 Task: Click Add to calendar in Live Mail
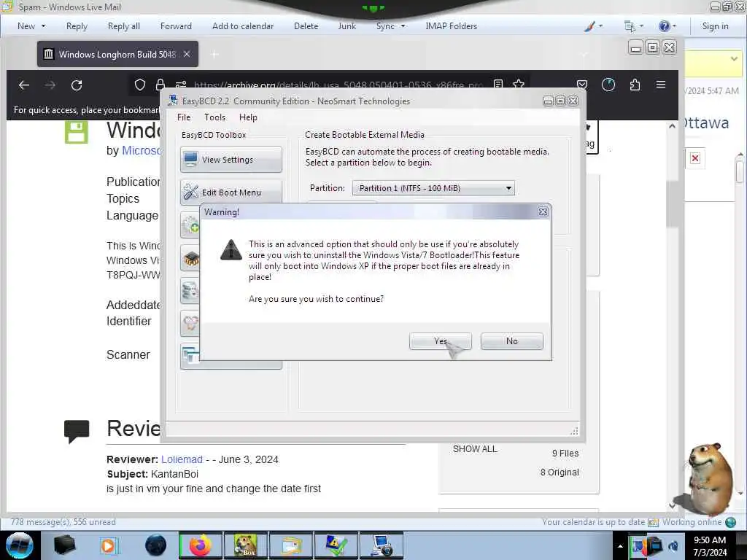click(x=243, y=26)
